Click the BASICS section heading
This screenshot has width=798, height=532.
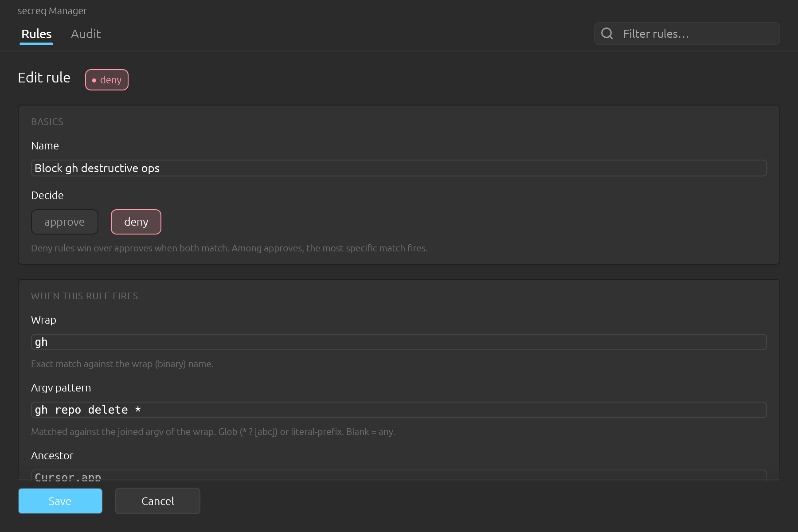(47, 122)
